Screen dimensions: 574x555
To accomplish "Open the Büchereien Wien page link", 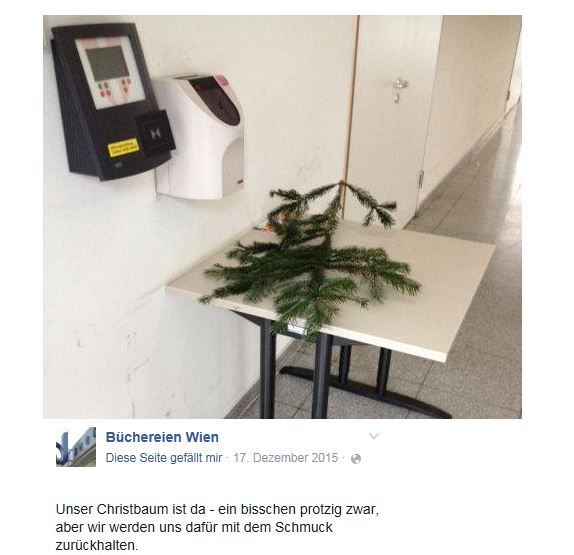I will tap(162, 437).
